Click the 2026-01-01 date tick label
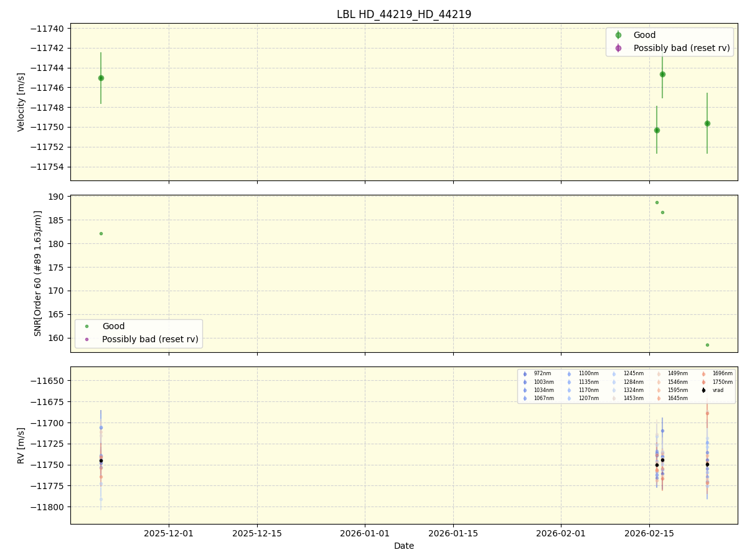 pyautogui.click(x=365, y=533)
